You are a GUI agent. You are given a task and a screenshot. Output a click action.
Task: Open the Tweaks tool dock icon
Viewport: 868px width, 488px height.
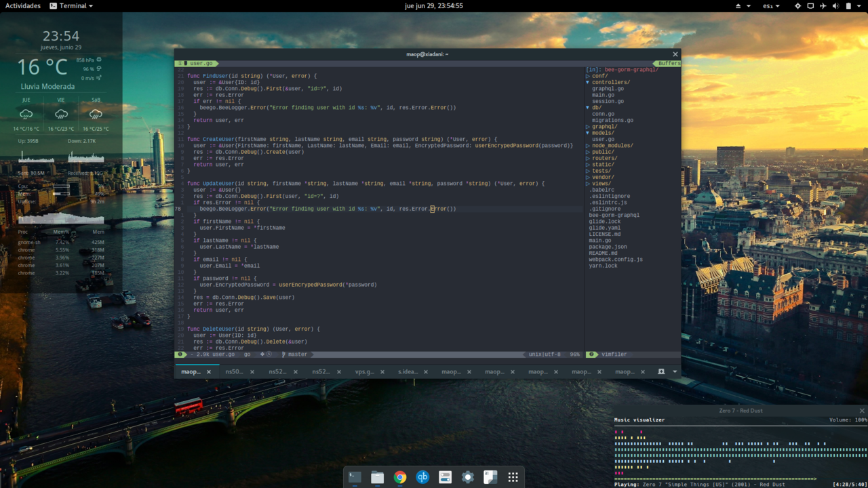tap(445, 477)
